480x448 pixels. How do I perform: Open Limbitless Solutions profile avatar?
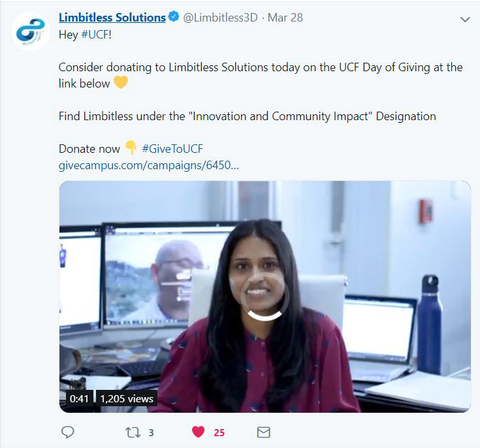click(x=30, y=31)
